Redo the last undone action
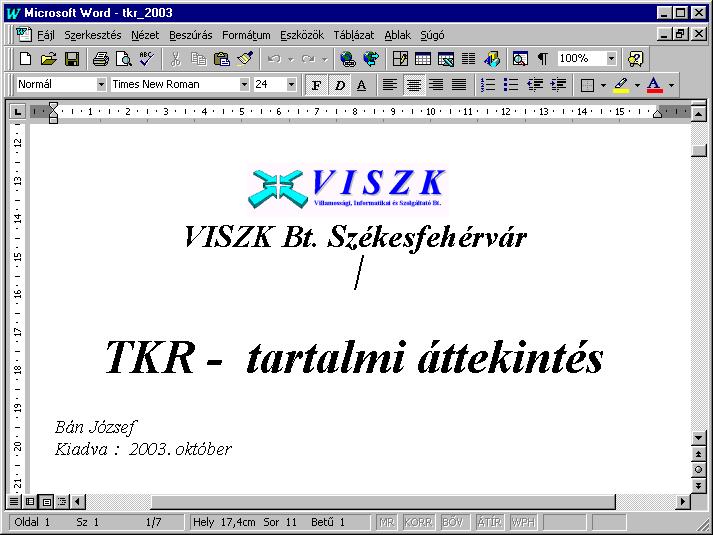The height and width of the screenshot is (535, 713). pos(308,59)
